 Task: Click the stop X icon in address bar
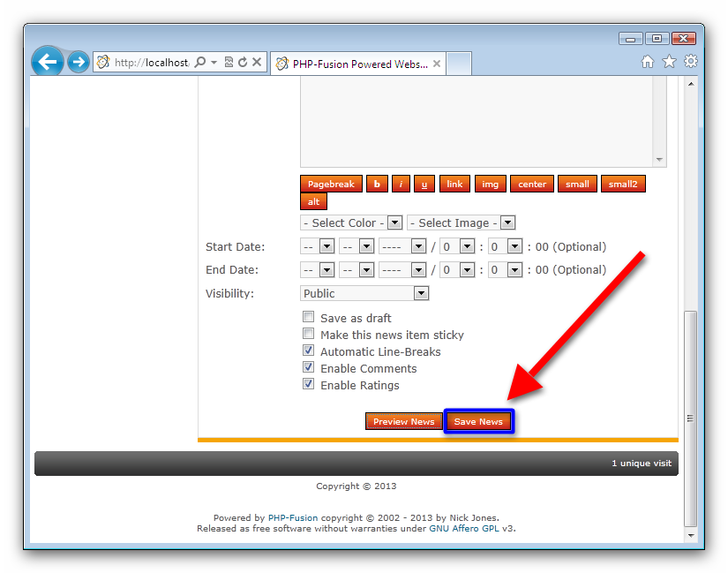pyautogui.click(x=257, y=63)
